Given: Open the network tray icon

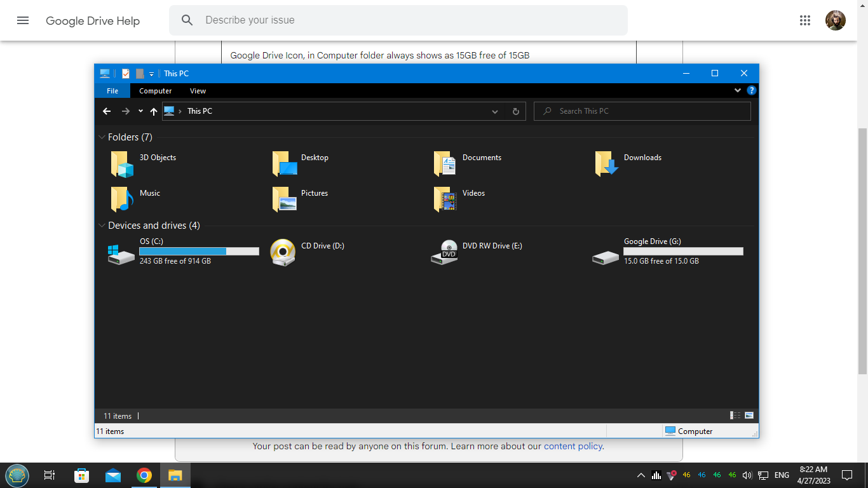Looking at the screenshot, I should 763,475.
